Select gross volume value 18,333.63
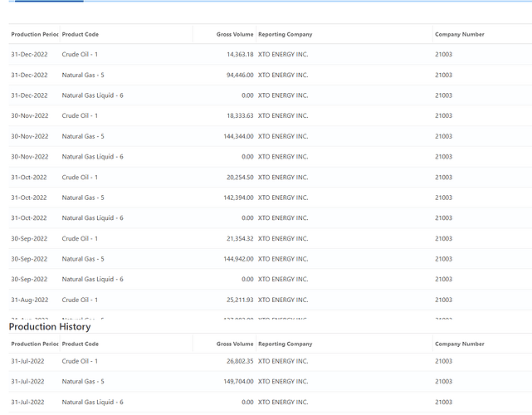This screenshot has width=532, height=415. coord(240,115)
